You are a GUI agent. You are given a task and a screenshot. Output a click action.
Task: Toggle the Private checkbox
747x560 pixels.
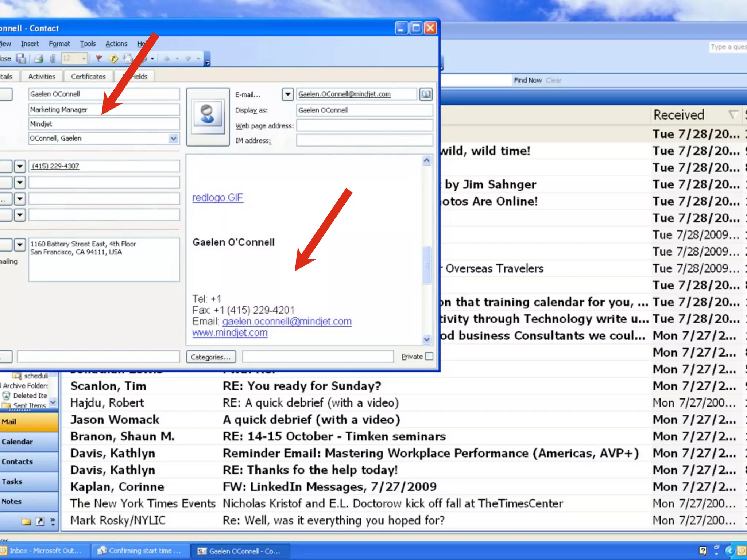click(429, 356)
